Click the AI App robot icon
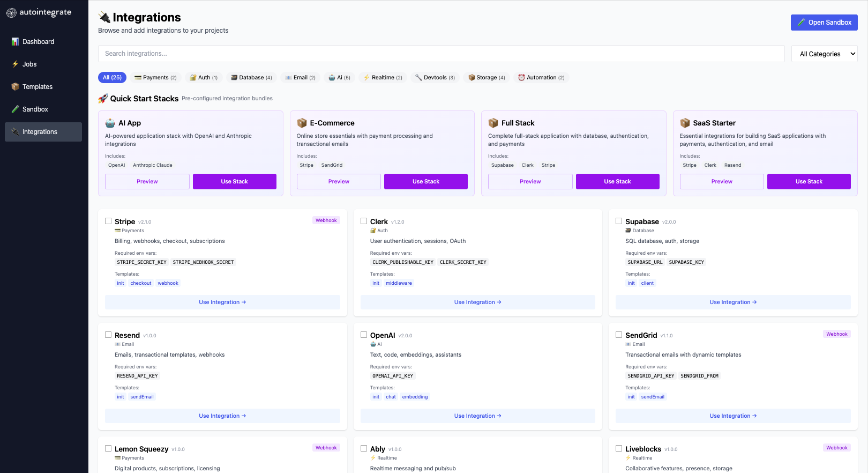 (110, 123)
